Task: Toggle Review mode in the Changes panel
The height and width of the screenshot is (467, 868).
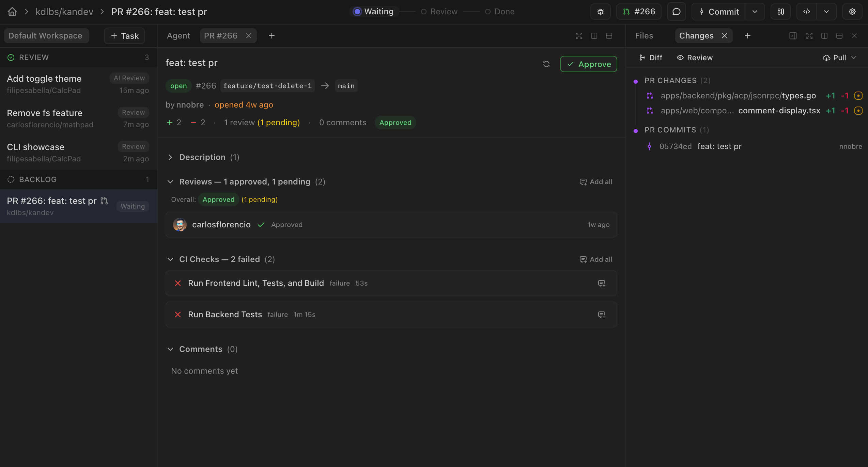Action: [x=695, y=58]
